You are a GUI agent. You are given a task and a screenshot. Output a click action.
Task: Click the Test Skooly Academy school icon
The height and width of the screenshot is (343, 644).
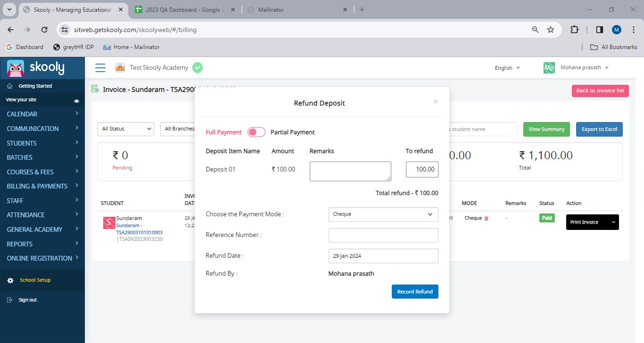click(x=120, y=68)
